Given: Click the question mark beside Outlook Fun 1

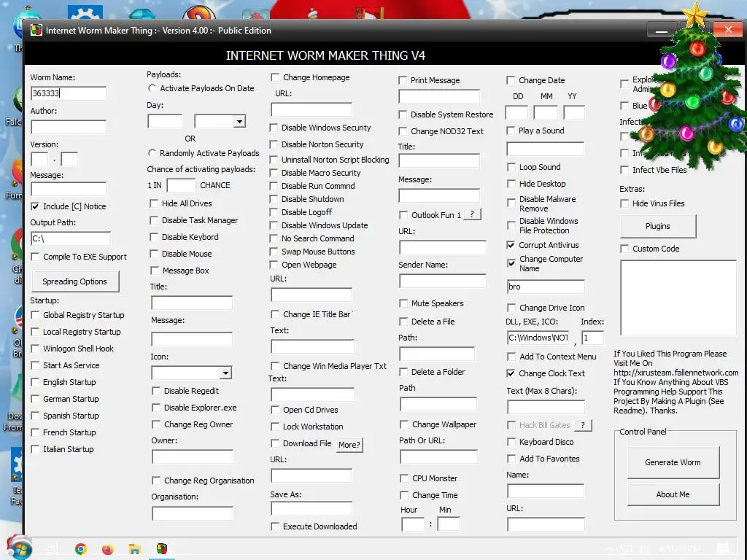Looking at the screenshot, I should (472, 214).
